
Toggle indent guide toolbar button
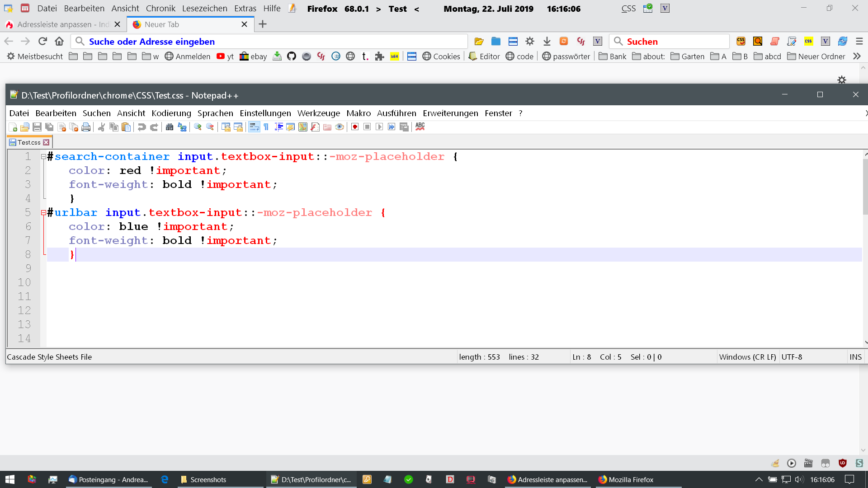coord(278,127)
